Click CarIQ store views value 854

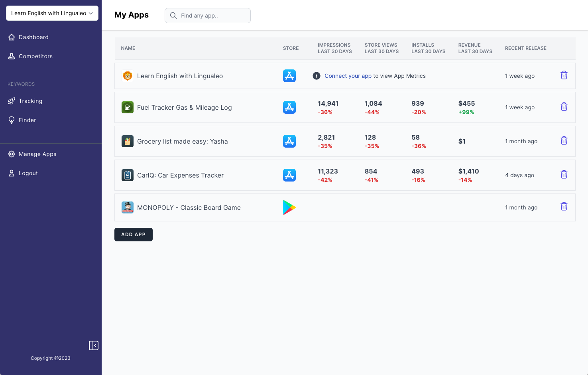pyautogui.click(x=371, y=171)
